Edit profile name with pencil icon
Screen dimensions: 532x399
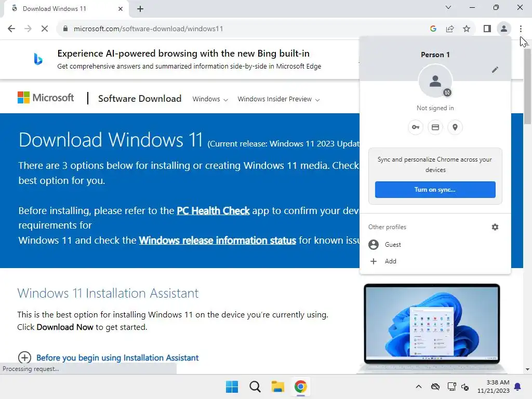coord(495,70)
